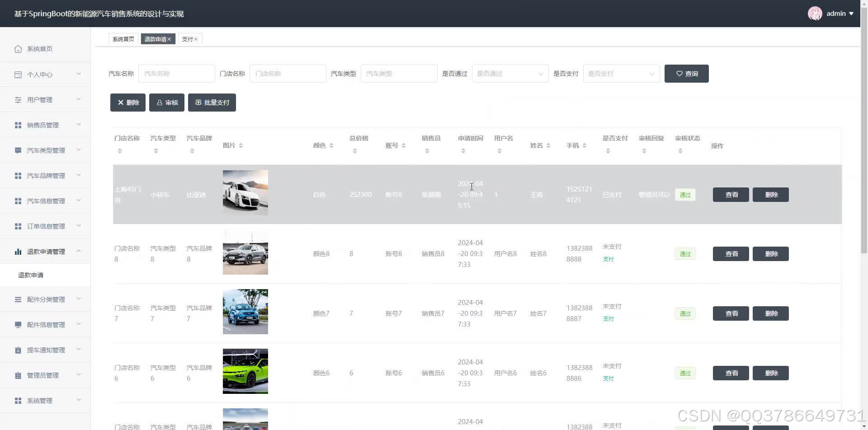The height and width of the screenshot is (430, 868).
Task: Open the 系统首页 sidebar home icon
Action: point(18,49)
